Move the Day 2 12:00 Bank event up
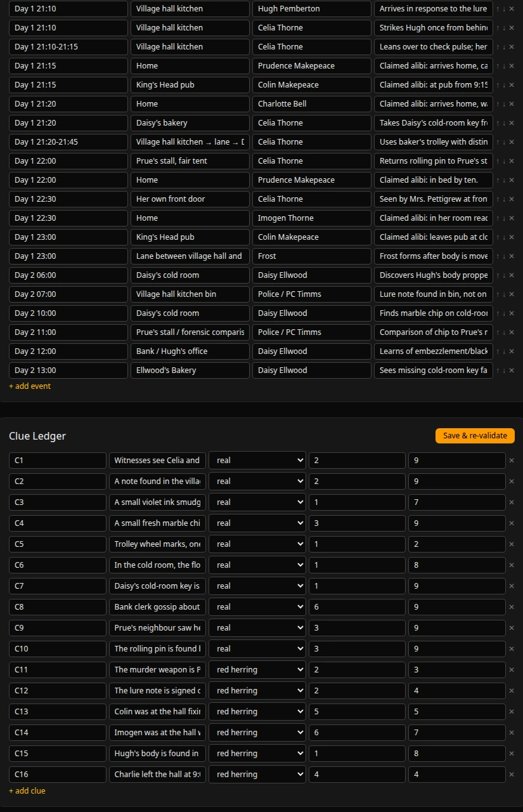This screenshot has width=523, height=812. [498, 351]
